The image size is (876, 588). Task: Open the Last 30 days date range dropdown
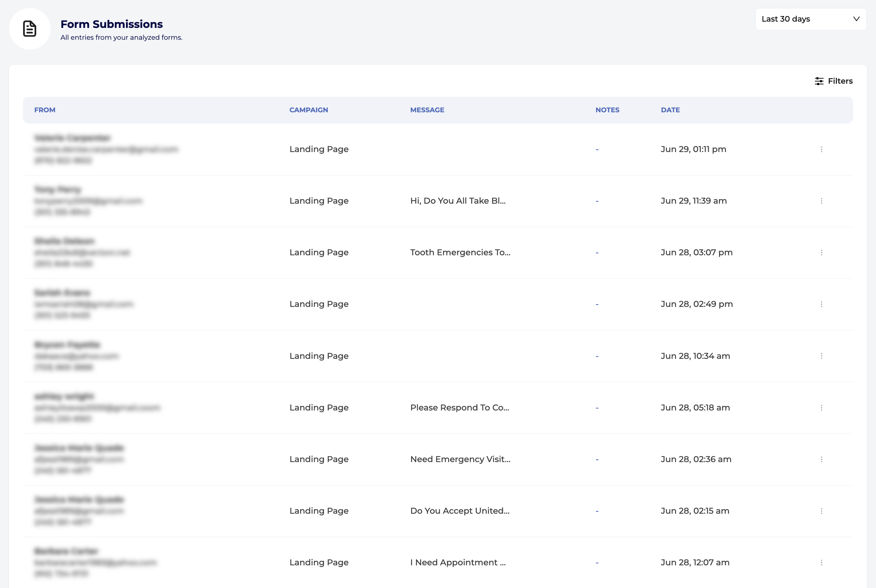(810, 19)
